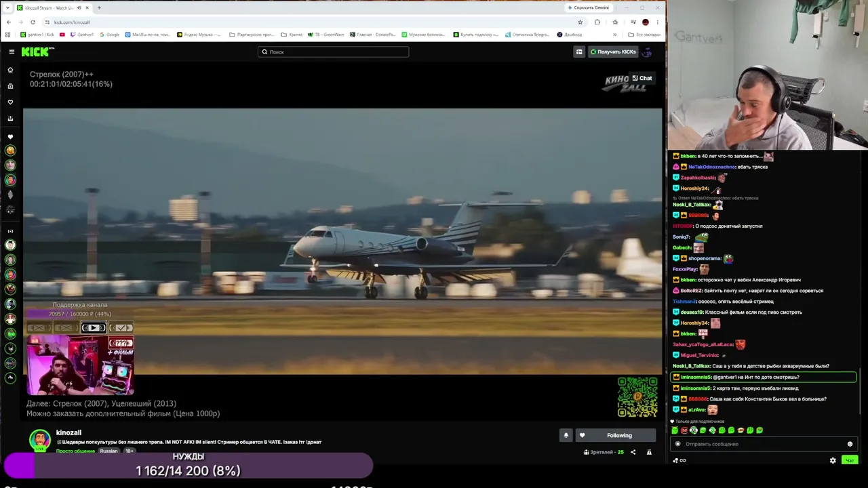The image size is (868, 488).
Task: Select the kinozall Stream browser tab
Action: [x=53, y=7]
